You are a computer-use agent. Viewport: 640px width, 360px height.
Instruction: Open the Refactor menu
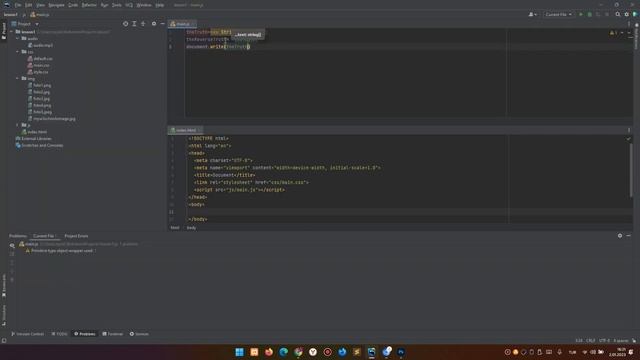click(x=89, y=5)
